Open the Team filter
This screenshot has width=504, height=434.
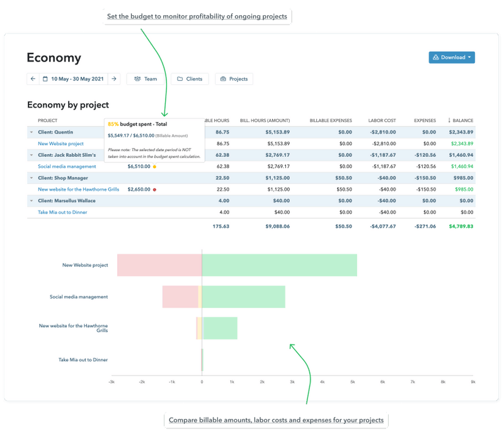146,79
